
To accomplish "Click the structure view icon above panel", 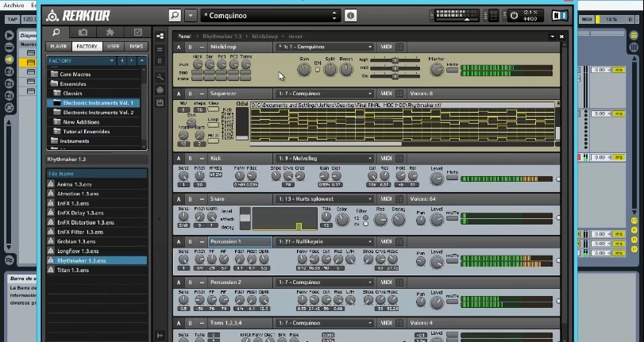I will coord(160,37).
